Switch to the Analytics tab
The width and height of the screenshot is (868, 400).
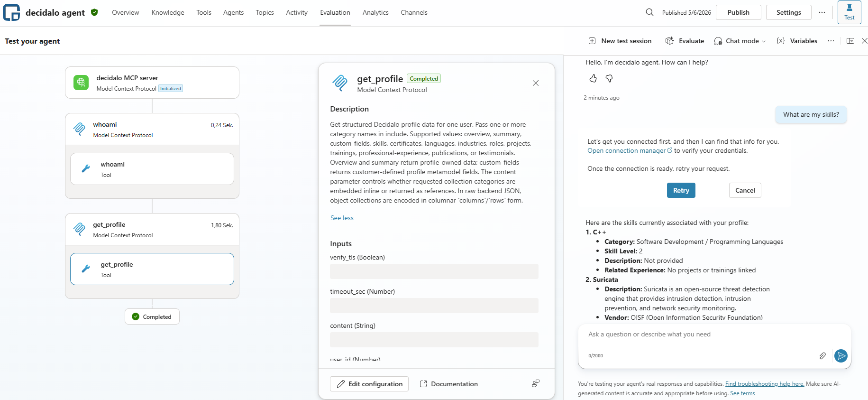[x=375, y=12]
